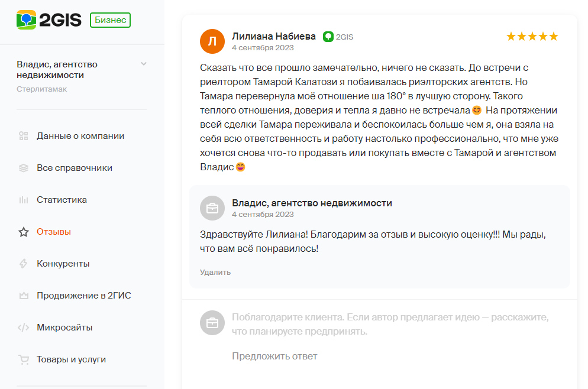The image size is (588, 389).
Task: Click the green 2GIS source badge icon
Action: coord(328,37)
